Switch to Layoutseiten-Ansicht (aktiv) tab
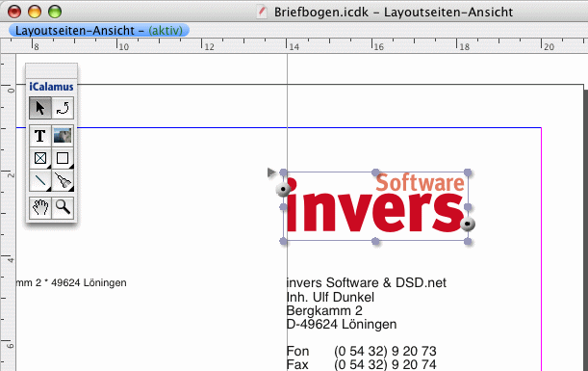 99,31
